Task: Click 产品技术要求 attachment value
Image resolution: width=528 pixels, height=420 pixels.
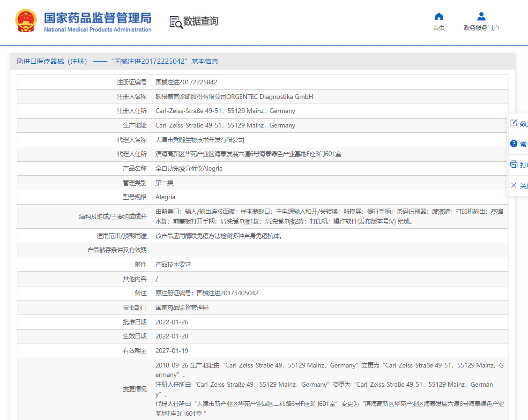Action: click(x=173, y=264)
